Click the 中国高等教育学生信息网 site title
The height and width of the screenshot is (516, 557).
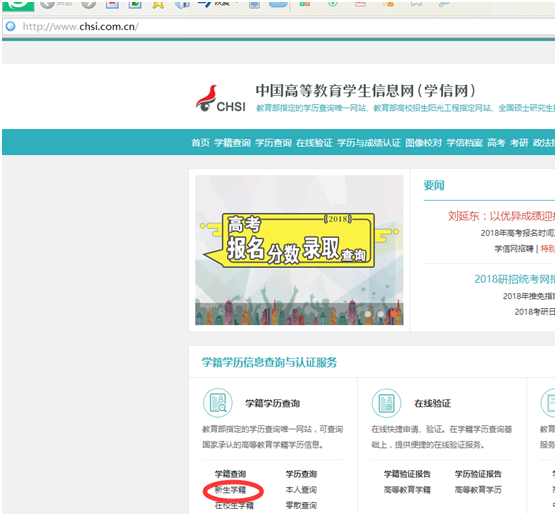point(365,91)
